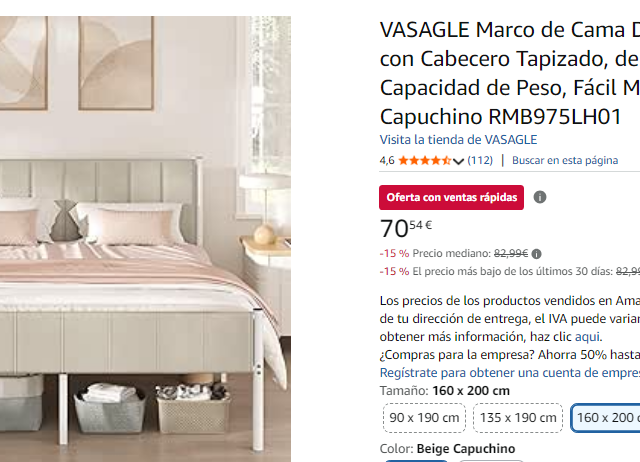Select the 160 x 200 cm size option
Screen dimensions: 640x462
click(x=605, y=418)
